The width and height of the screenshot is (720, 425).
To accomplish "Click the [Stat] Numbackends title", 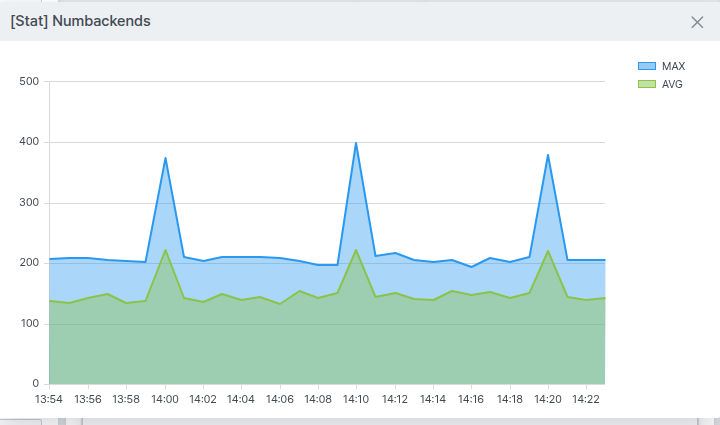I will tap(80, 21).
